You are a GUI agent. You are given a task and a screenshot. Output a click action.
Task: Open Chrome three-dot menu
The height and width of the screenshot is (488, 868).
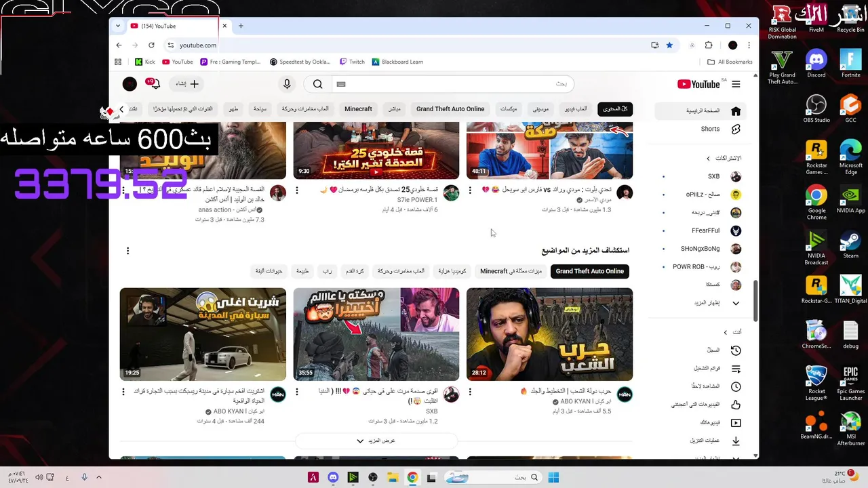(x=749, y=45)
